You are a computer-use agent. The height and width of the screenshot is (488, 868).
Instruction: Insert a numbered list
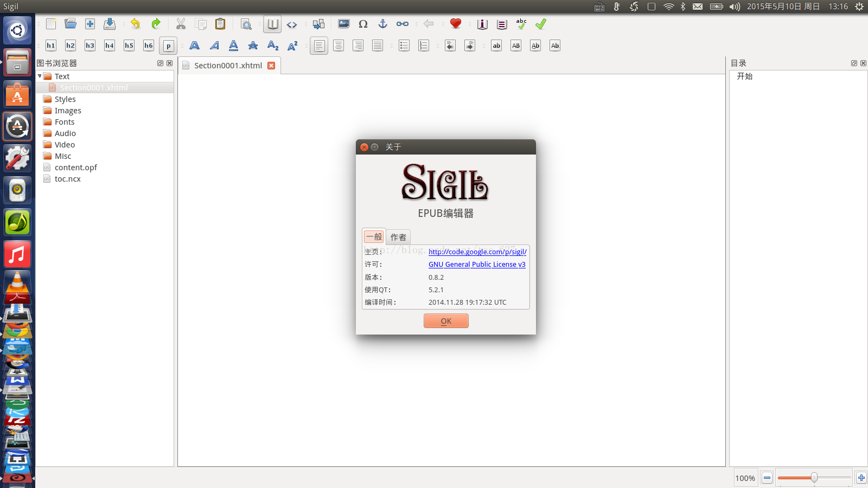tap(424, 46)
